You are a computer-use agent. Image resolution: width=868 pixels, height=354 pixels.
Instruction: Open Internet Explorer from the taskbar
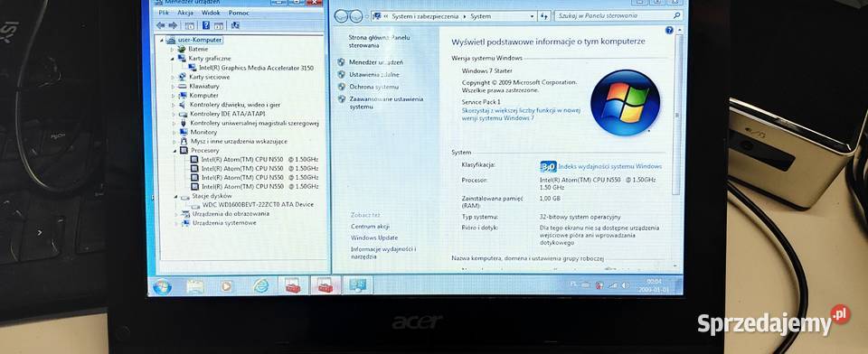click(260, 285)
